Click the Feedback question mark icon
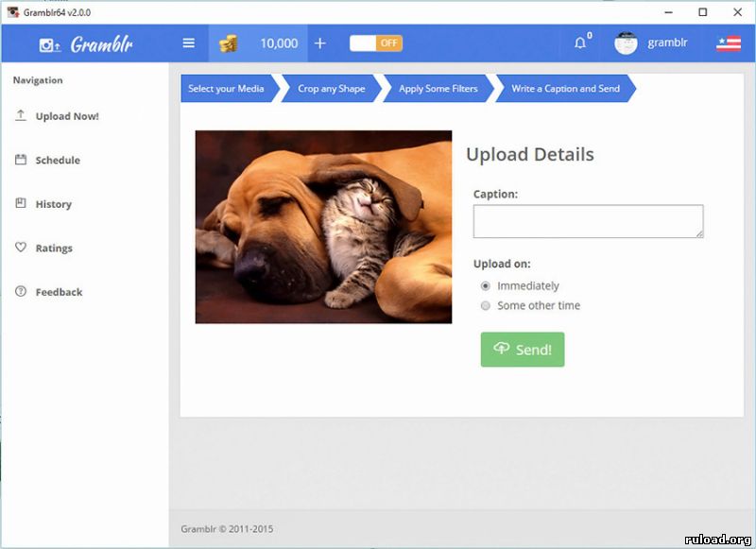 (21, 292)
